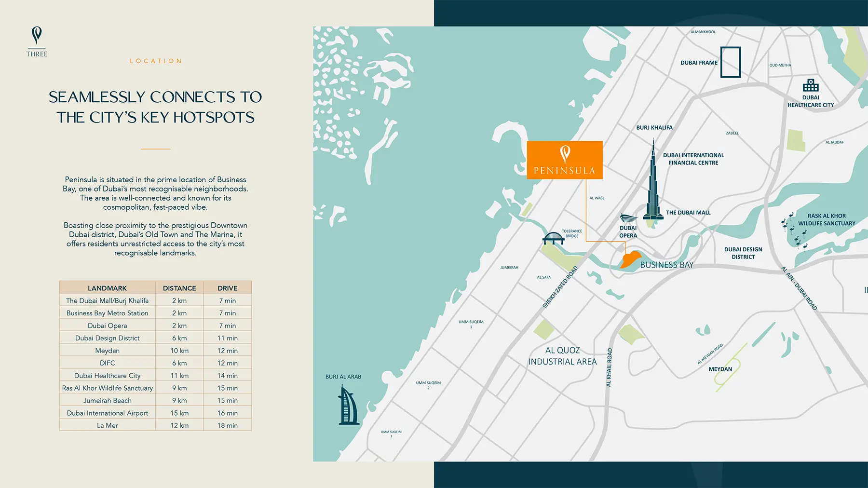The width and height of the screenshot is (868, 488).
Task: Click the orange Peninsula label box
Action: (564, 160)
